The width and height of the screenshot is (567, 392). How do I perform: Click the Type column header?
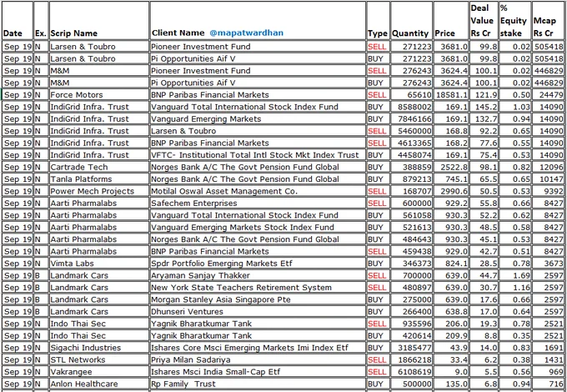[x=378, y=21]
